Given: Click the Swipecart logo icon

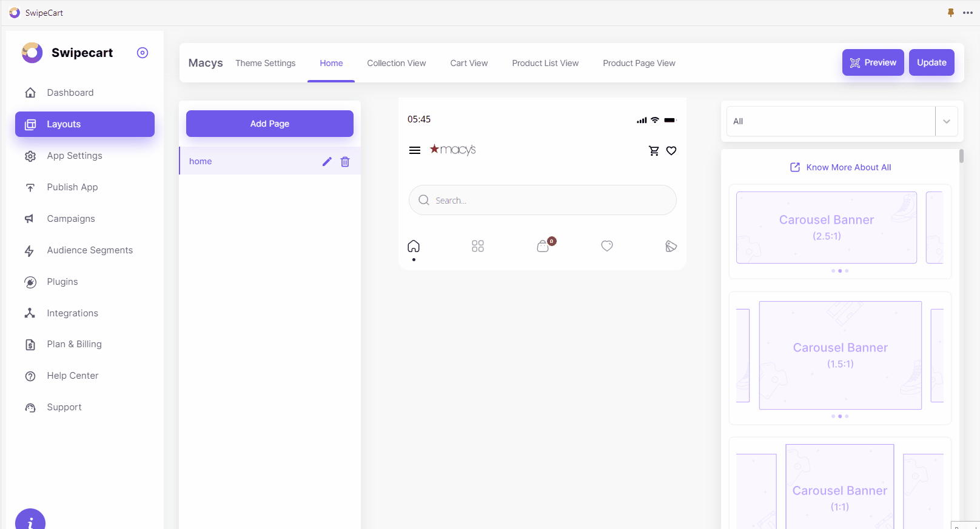Looking at the screenshot, I should [x=32, y=53].
